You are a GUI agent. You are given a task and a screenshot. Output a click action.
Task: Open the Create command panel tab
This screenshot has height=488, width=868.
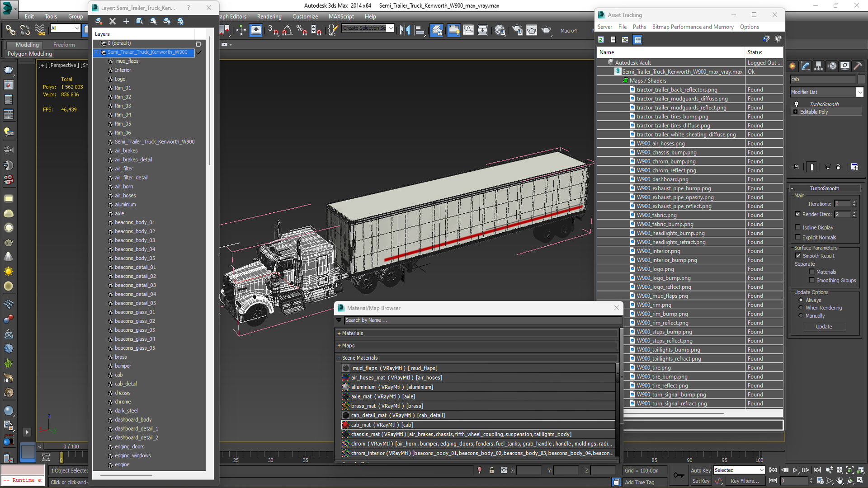click(x=793, y=66)
